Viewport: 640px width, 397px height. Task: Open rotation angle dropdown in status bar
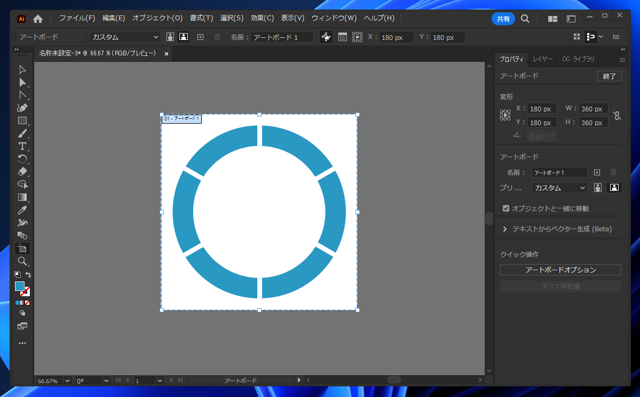(106, 381)
